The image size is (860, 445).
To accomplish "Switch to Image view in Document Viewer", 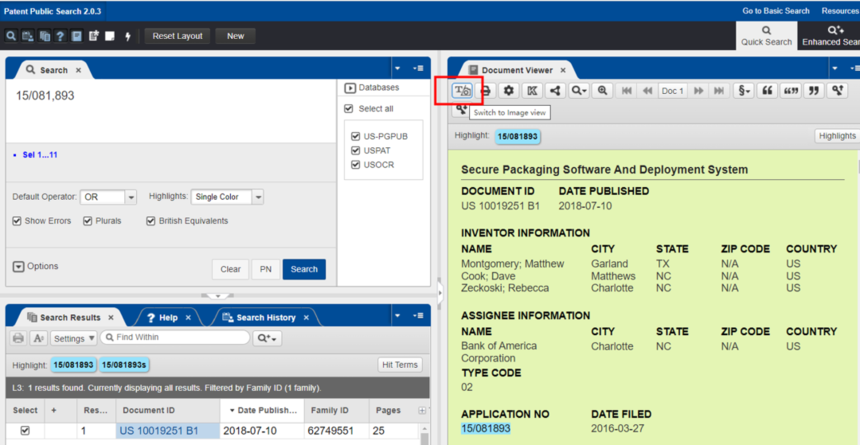I will 462,91.
